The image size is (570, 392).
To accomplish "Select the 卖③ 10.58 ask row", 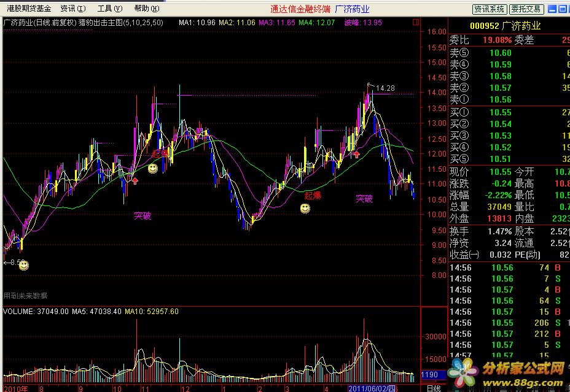I will 509,76.
